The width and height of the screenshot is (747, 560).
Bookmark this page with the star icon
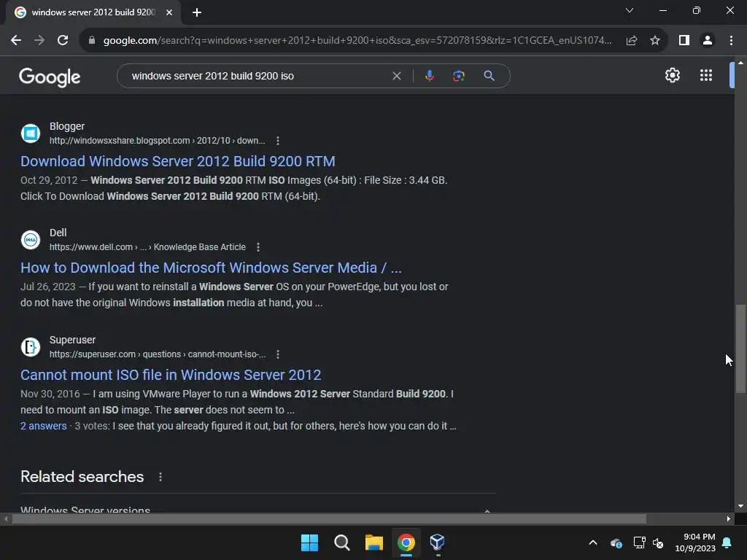655,41
